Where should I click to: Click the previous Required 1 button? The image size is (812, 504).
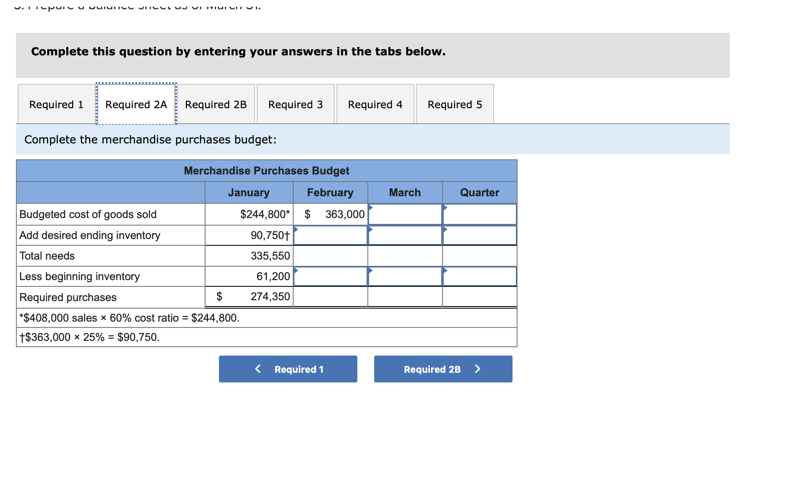(288, 369)
